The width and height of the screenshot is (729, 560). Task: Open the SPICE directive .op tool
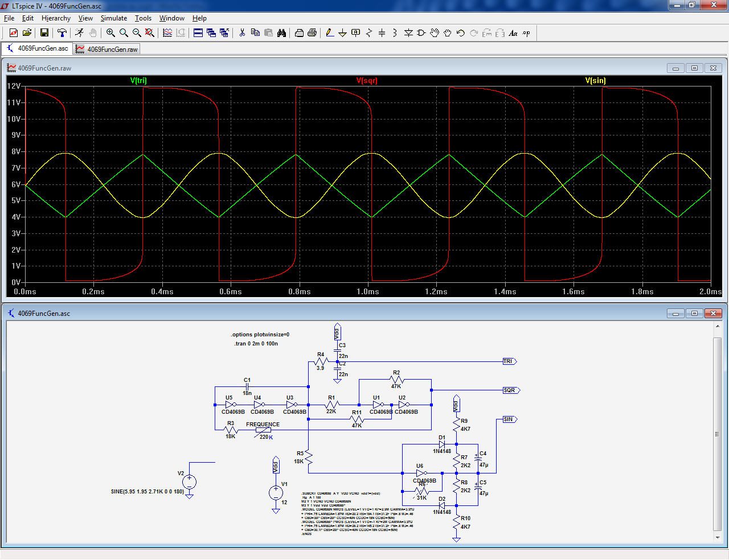[526, 33]
